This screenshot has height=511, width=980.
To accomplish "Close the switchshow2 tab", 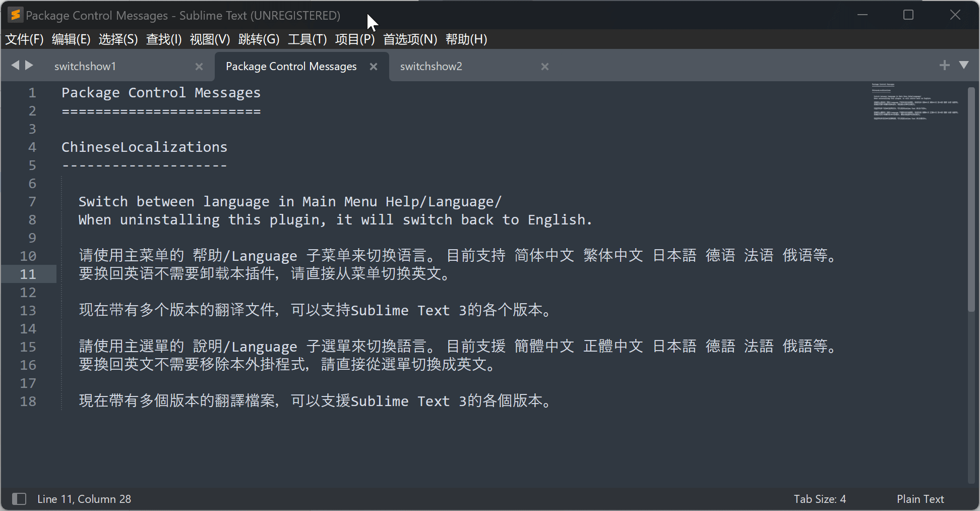I will tap(545, 67).
